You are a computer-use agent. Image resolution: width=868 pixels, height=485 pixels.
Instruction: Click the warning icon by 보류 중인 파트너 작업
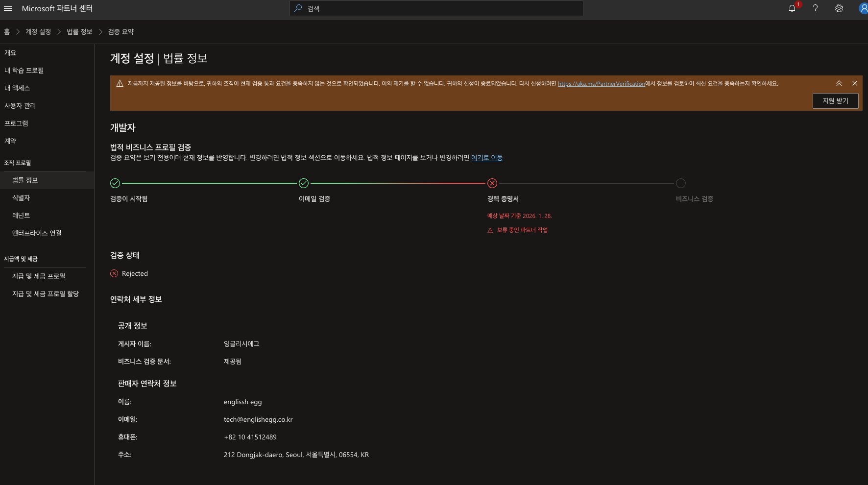(490, 230)
